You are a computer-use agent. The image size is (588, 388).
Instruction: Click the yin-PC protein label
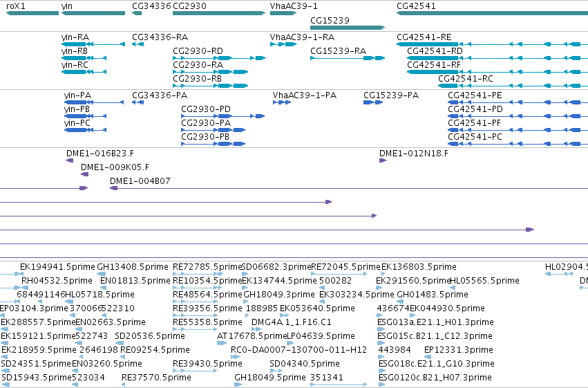tap(77, 123)
